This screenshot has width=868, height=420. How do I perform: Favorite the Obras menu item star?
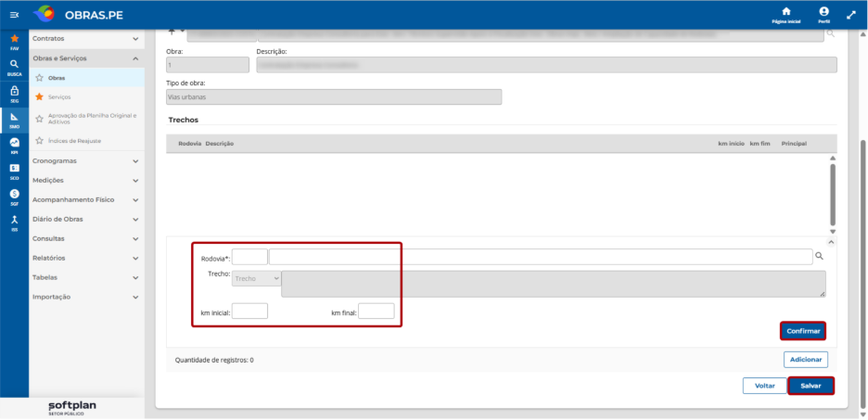[x=39, y=78]
